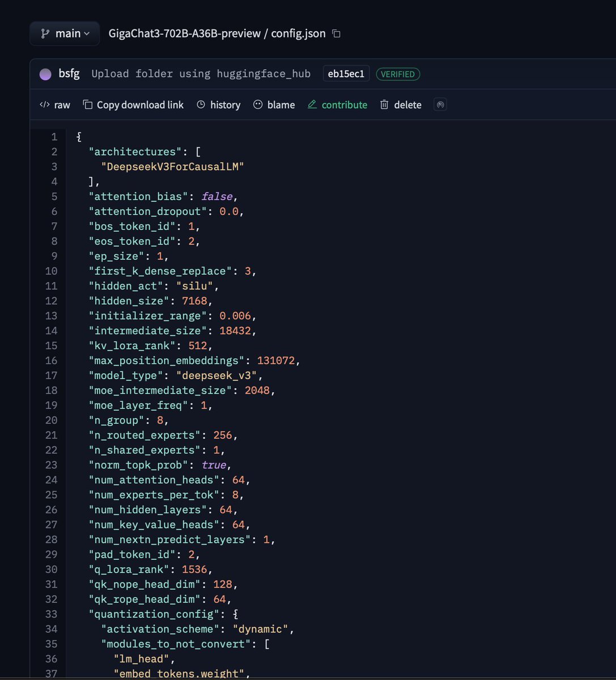
Task: Click the "dynamic" activation scheme value
Action: coord(260,629)
